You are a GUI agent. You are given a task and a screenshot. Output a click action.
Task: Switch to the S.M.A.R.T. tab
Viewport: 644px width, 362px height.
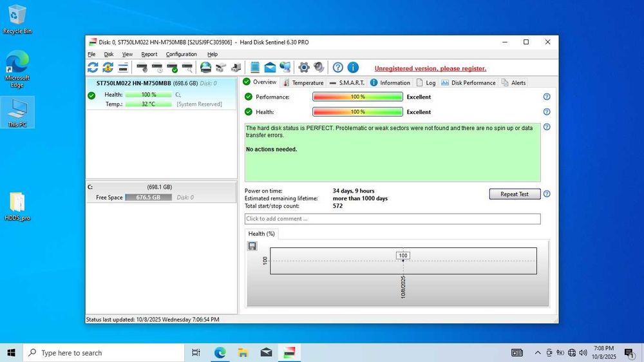[x=347, y=82]
